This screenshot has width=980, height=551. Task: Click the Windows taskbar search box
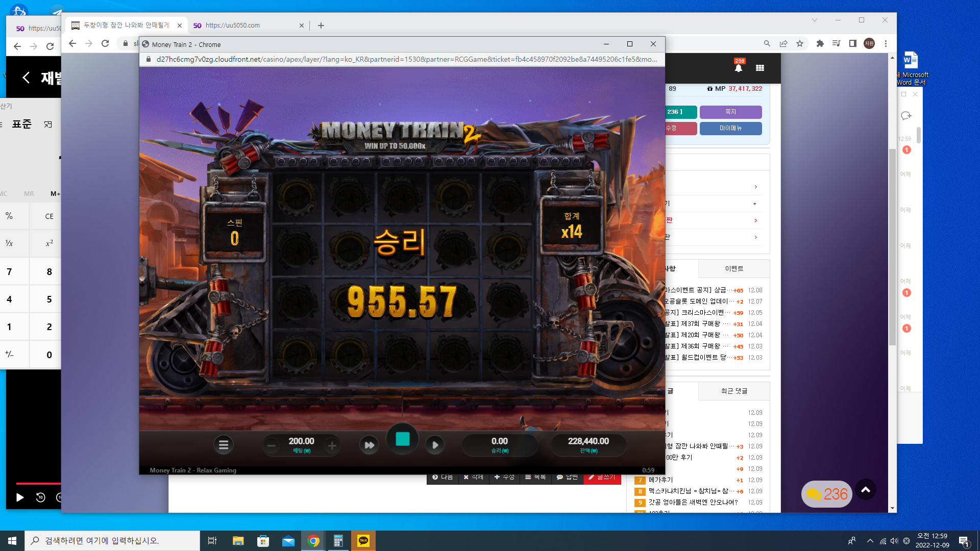(x=112, y=541)
